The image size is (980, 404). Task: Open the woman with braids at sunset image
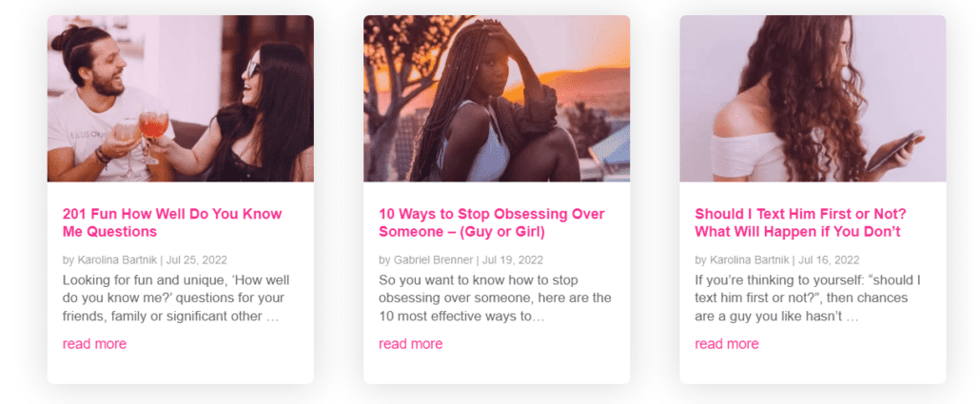(x=497, y=99)
